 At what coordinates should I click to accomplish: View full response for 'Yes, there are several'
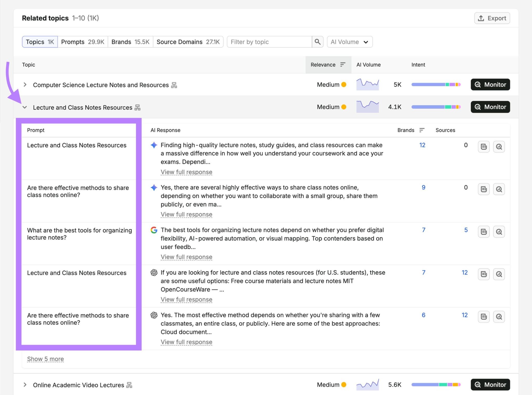187,215
